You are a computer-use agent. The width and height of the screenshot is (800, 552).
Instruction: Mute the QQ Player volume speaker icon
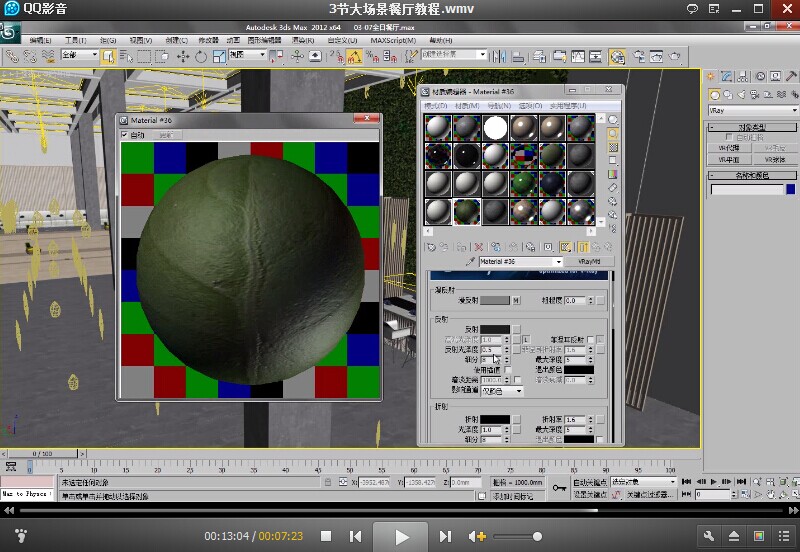point(477,536)
